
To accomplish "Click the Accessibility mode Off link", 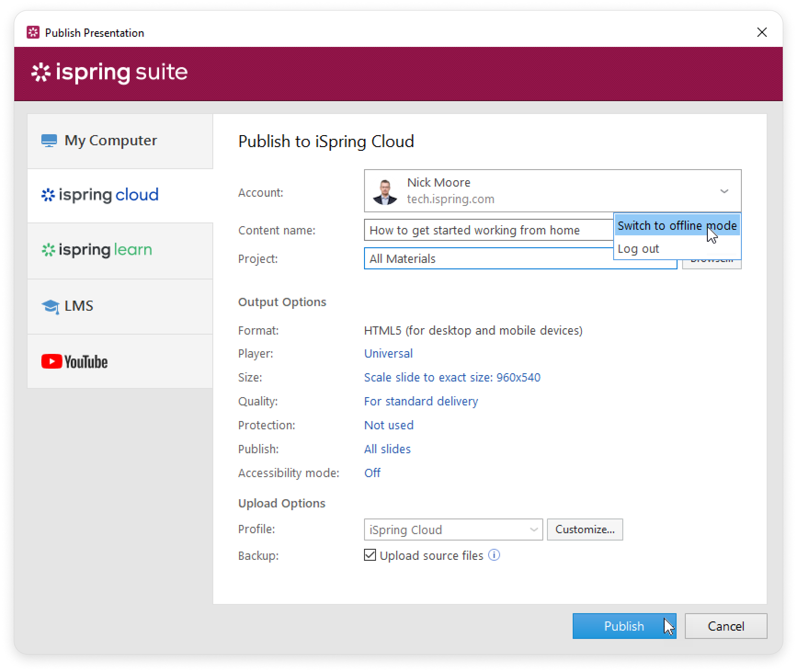I will 372,473.
